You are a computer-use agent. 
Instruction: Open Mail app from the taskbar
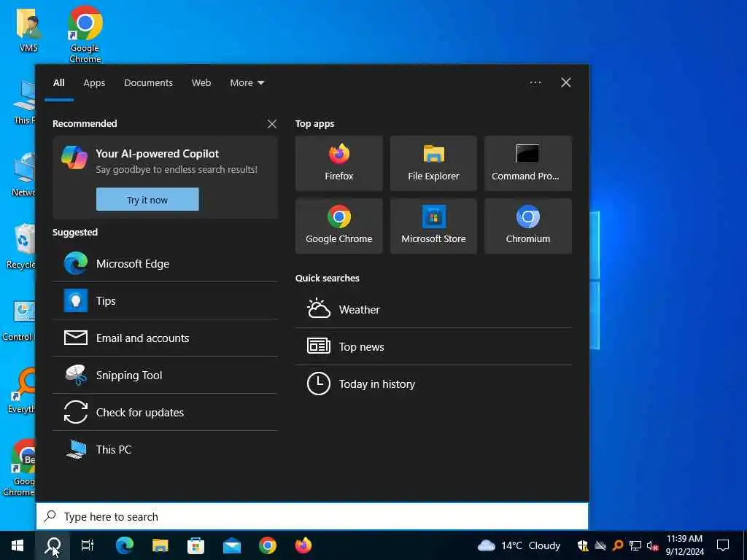pyautogui.click(x=232, y=545)
